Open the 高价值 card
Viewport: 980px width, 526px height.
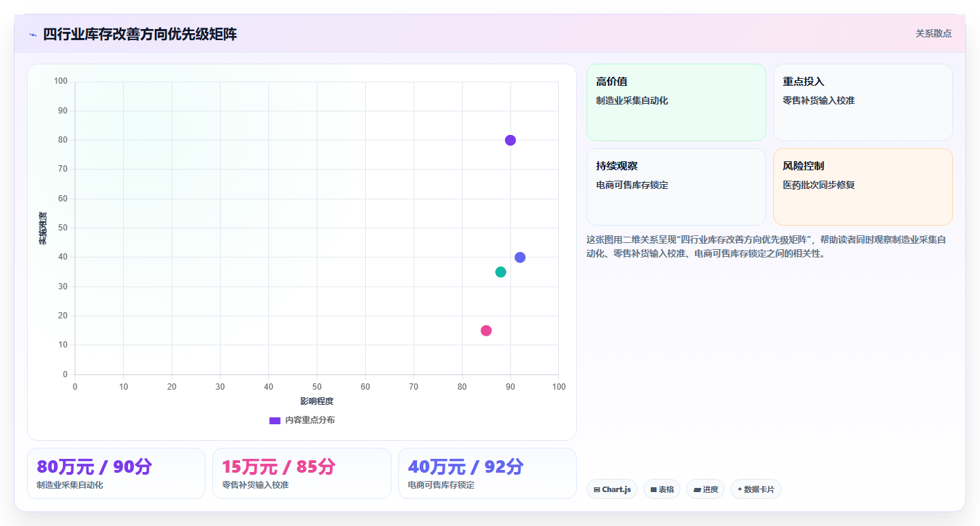[x=676, y=102]
